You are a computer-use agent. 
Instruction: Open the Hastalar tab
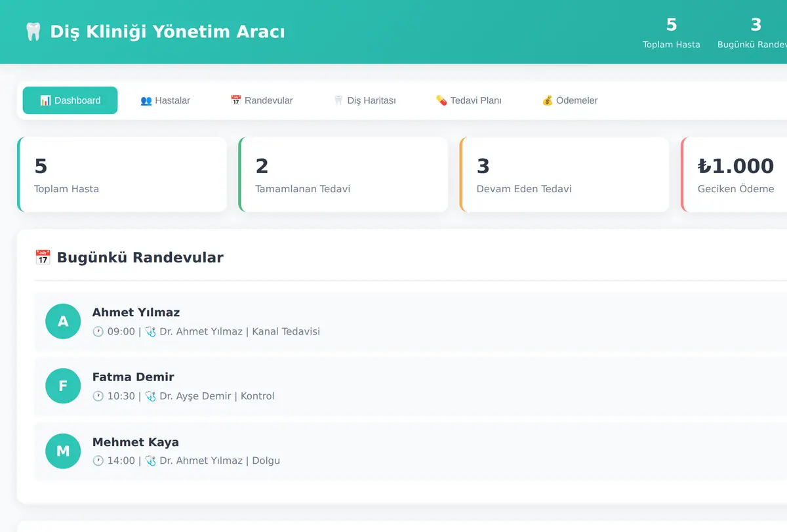coord(165,100)
